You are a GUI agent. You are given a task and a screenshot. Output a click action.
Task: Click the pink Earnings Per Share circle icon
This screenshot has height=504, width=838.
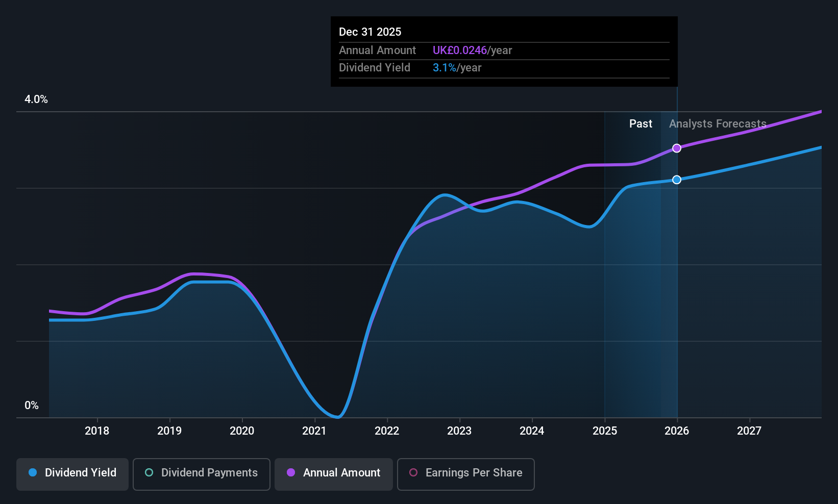coord(413,472)
